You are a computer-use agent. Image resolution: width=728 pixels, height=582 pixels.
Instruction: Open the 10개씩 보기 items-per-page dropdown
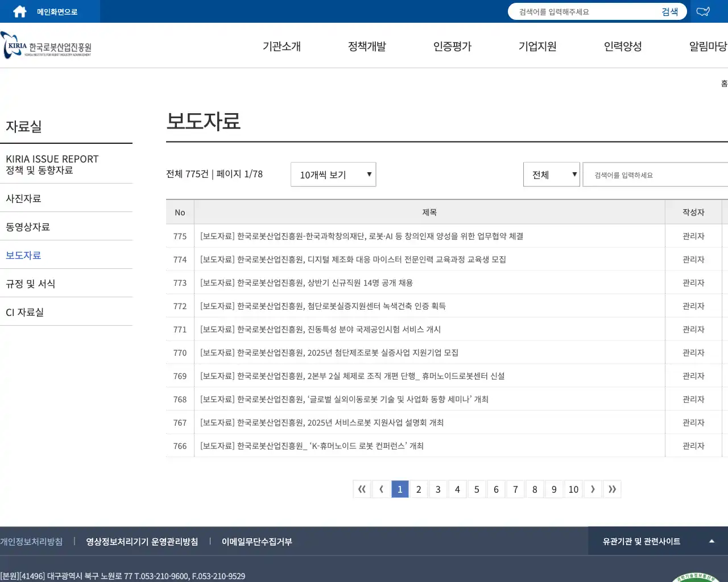333,174
